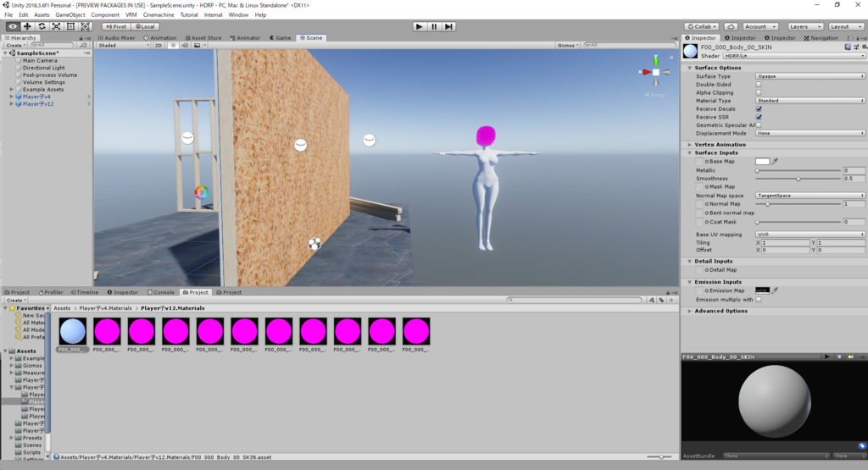Viewport: 868px width, 470px height.
Task: Enable Double-Sided checkbox
Action: tap(759, 85)
